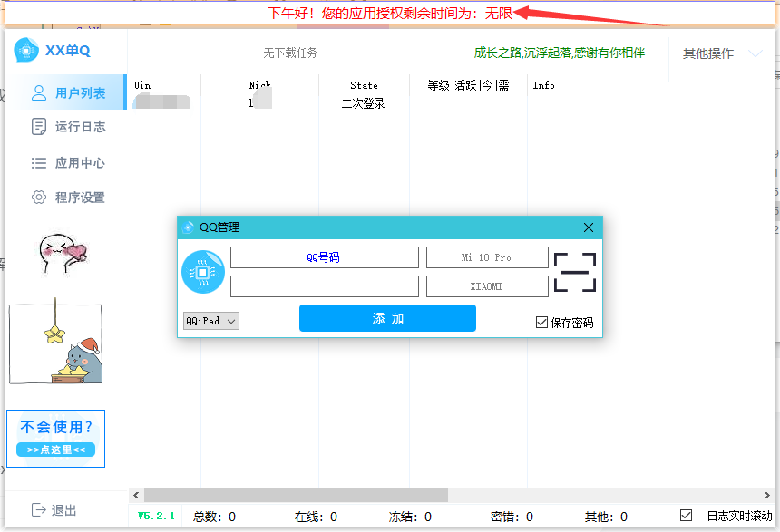This screenshot has height=532, width=780.
Task: Click the blue chip avatar in QQ管理 dialog
Action: 203,271
